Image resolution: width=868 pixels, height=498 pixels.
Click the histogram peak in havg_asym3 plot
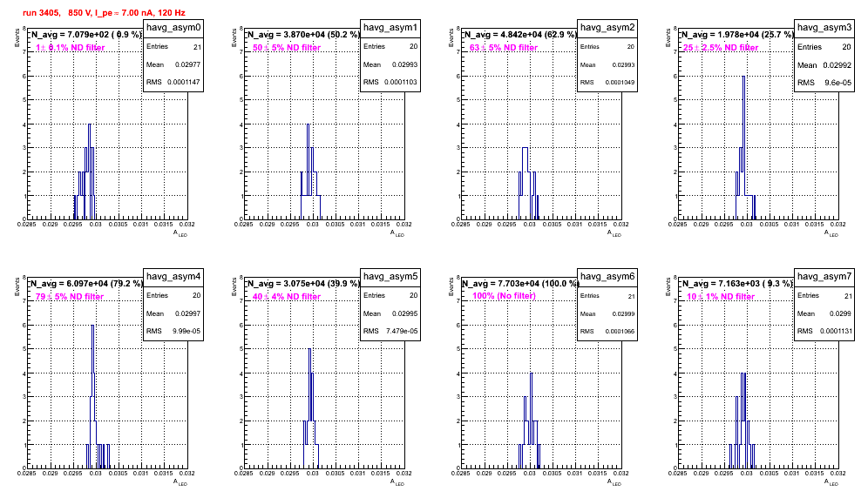point(743,77)
